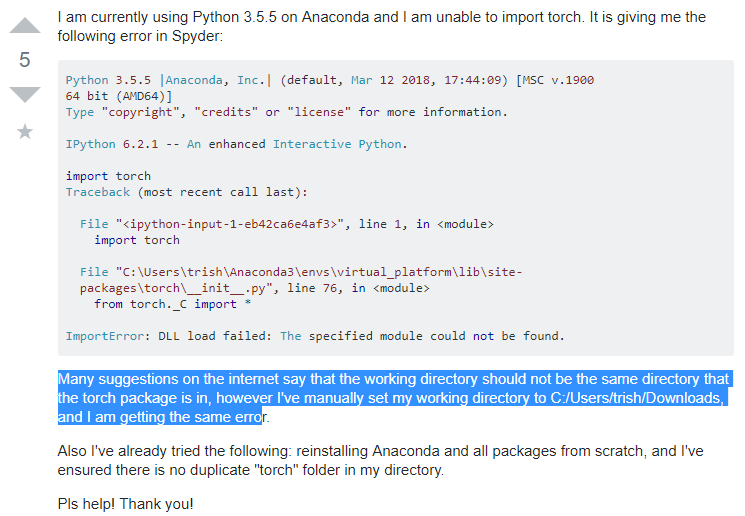Image resolution: width=745 pixels, height=516 pixels.
Task: Click the 'from torch._C import *' code line
Action: pos(165,304)
